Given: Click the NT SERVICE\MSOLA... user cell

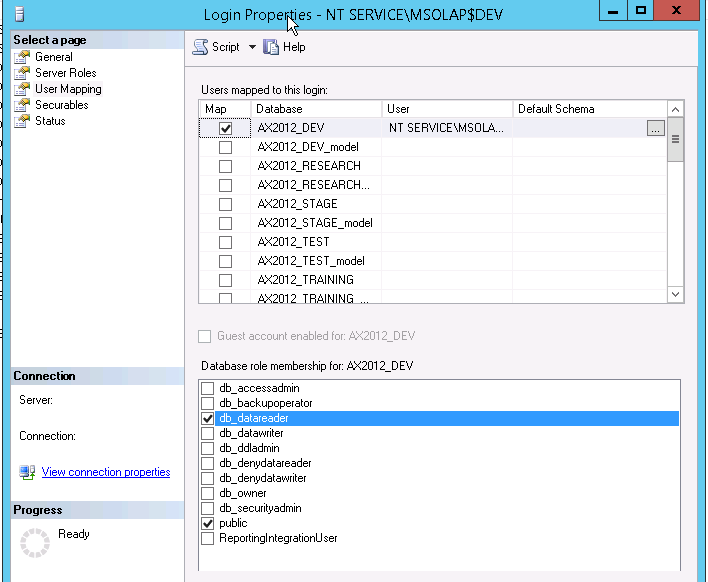Looking at the screenshot, I should coord(447,128).
